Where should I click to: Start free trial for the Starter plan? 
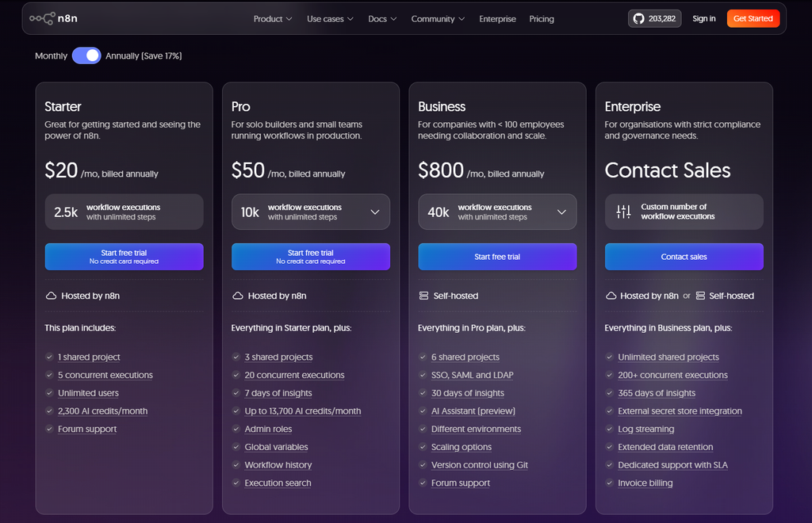coord(124,257)
